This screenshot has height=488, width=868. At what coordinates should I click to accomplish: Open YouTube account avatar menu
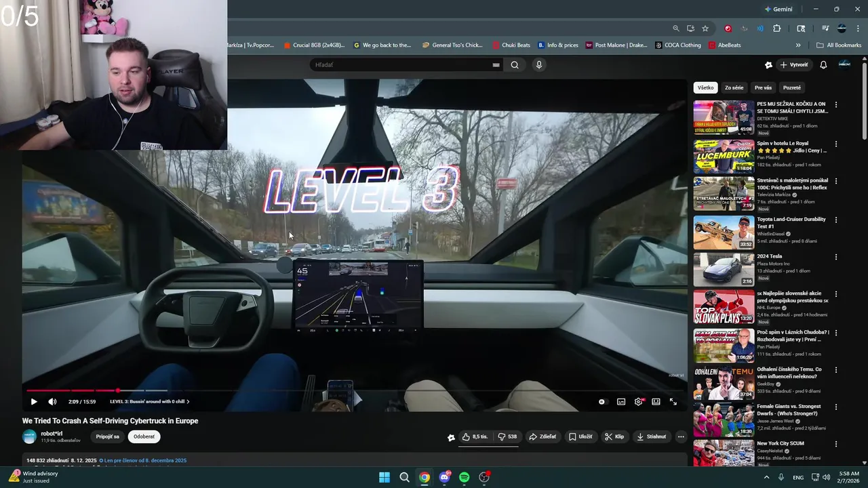(844, 64)
